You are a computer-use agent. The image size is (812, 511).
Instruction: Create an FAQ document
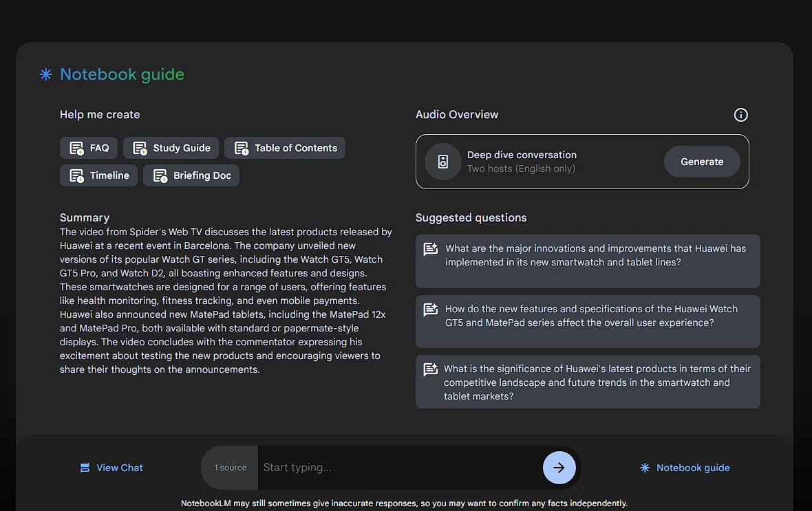pyautogui.click(x=89, y=148)
